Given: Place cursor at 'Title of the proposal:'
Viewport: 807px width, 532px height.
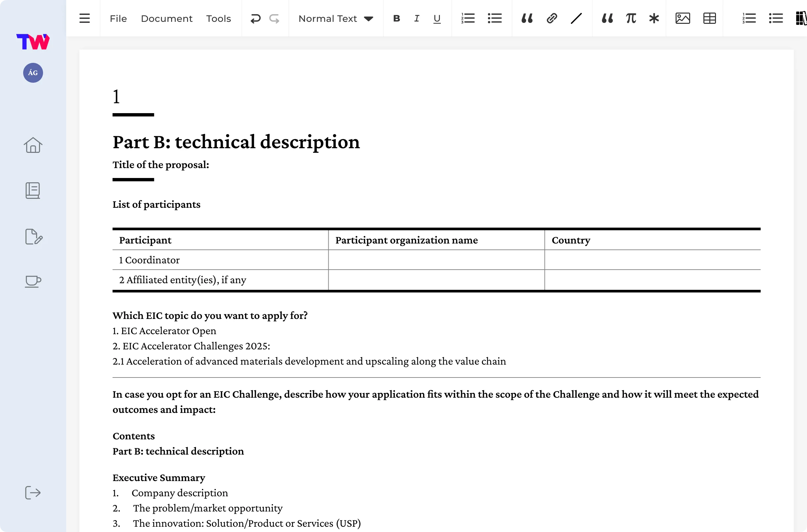Looking at the screenshot, I should (161, 164).
